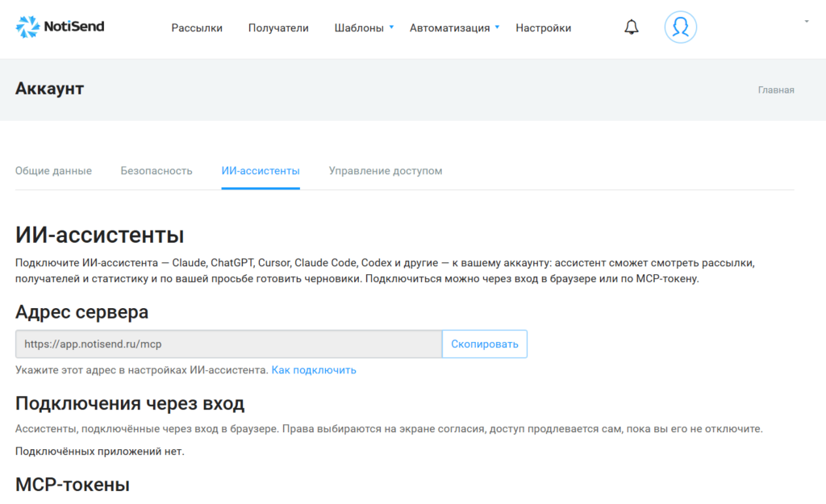
Task: Click the Скопировать button
Action: (x=485, y=344)
